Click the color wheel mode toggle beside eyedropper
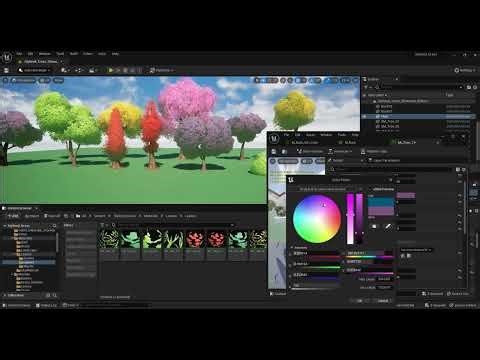Image resolution: width=480 pixels, height=360 pixels. pyautogui.click(x=374, y=227)
